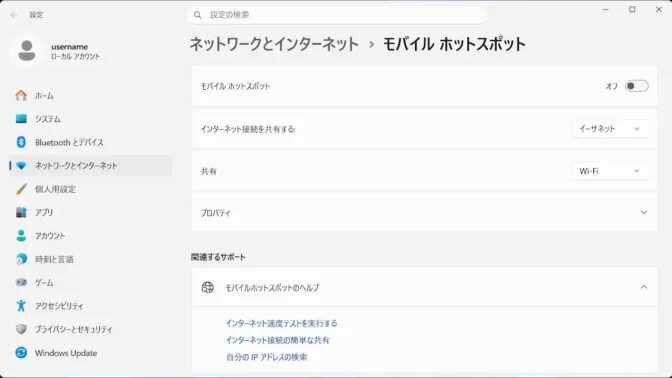Click the 時刻と言語 globe clock icon
672x378 pixels.
(x=21, y=259)
